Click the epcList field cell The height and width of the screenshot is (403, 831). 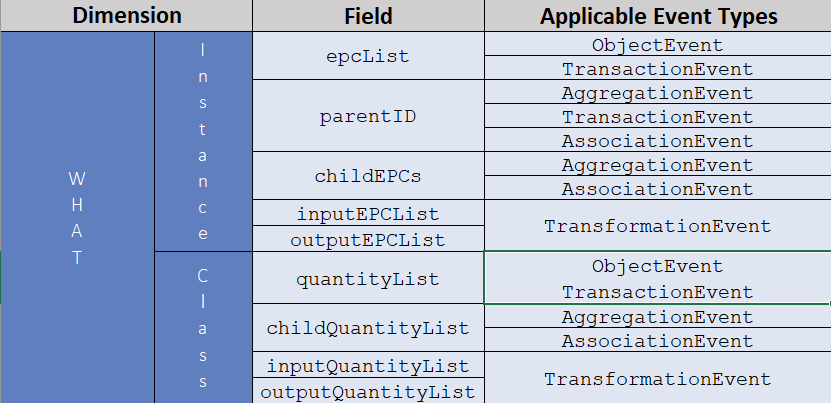[368, 56]
